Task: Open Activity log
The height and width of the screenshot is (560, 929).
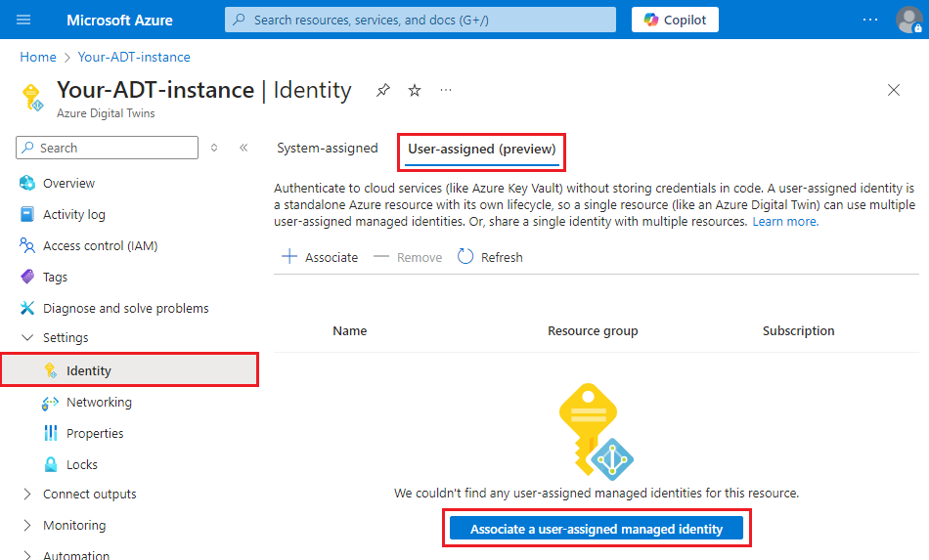Action: 74,214
